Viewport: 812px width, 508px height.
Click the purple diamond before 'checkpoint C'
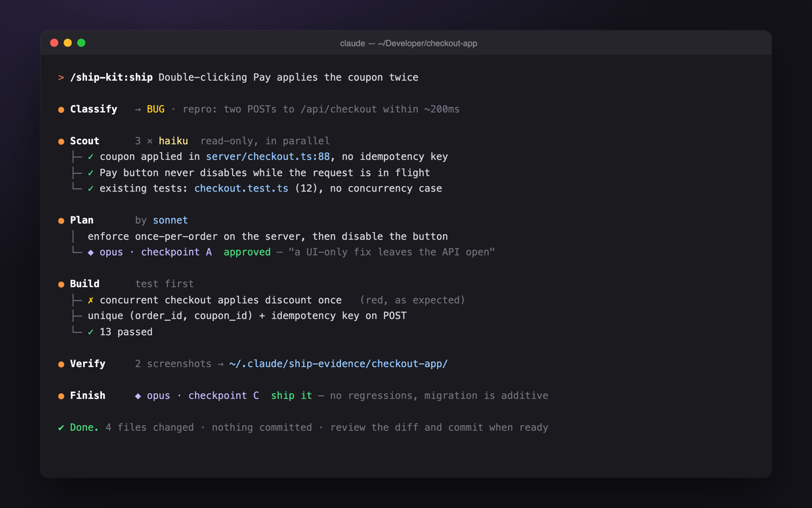click(x=138, y=396)
